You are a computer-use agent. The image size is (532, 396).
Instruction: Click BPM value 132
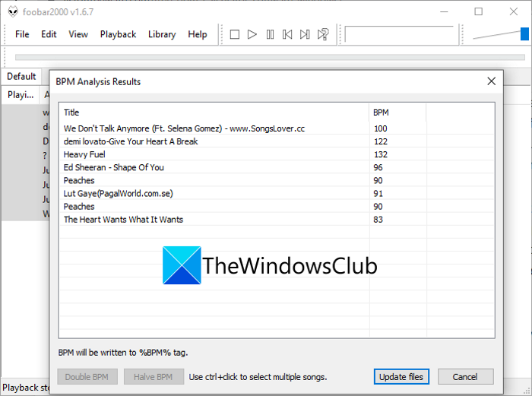coord(380,154)
